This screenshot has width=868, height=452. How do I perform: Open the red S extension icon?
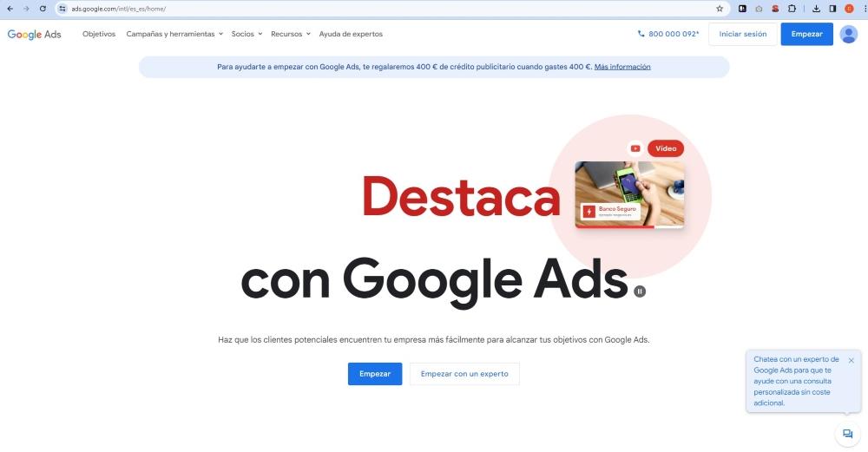775,9
